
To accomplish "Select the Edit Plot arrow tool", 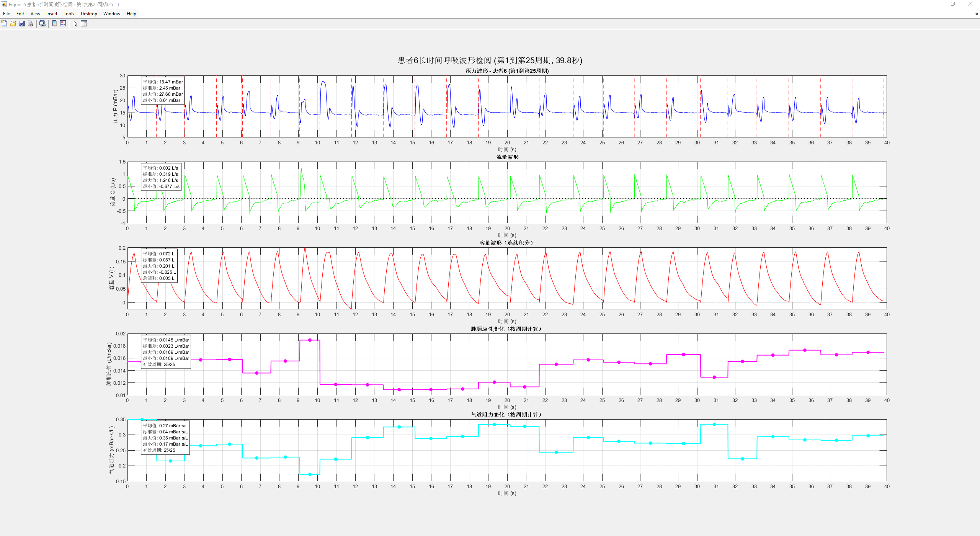I will point(75,24).
